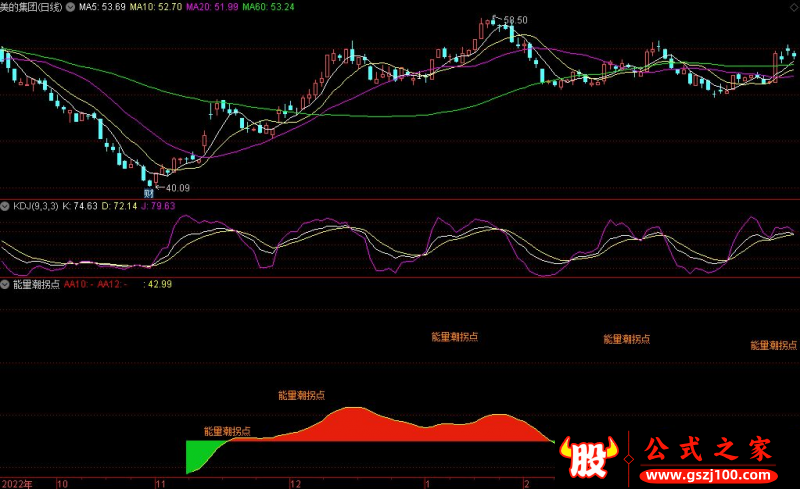Open the KDJ(9,3,3) indicator dropdown arrow

tap(6, 206)
